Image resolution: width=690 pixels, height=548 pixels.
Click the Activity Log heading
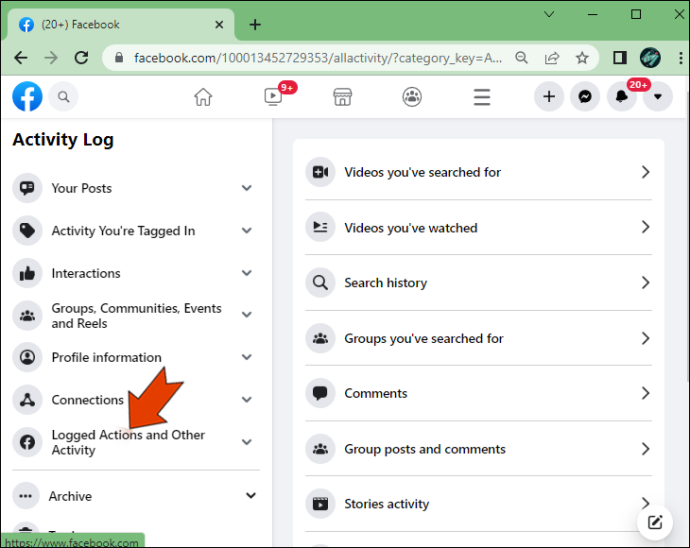coord(63,140)
